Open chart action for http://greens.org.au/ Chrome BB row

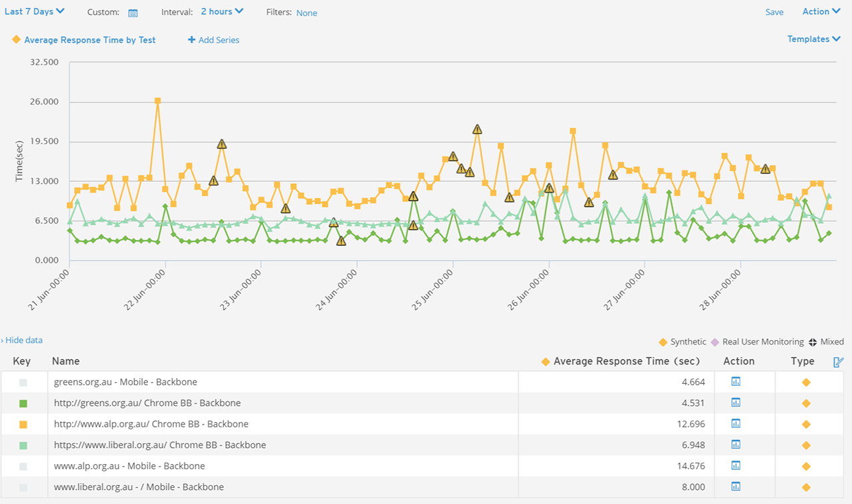[736, 403]
